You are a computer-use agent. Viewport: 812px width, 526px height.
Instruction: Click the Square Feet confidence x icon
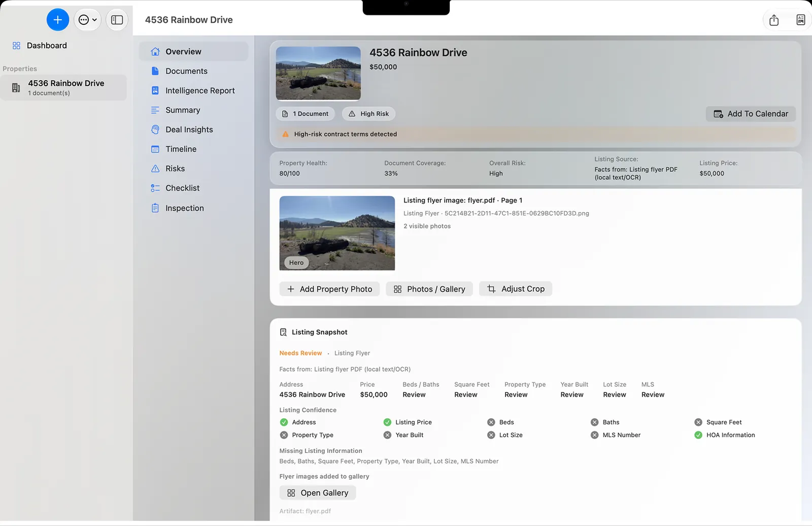pos(698,422)
